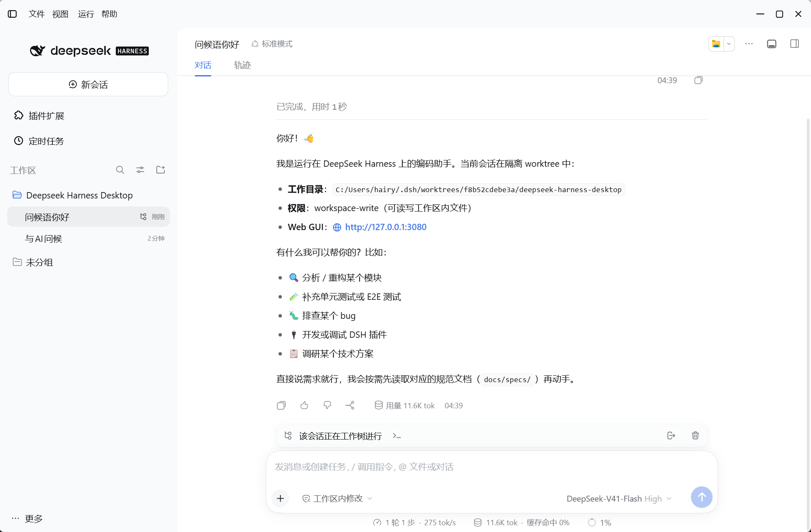Copy the message sent at top 04:39
The height and width of the screenshot is (532, 811).
click(698, 80)
